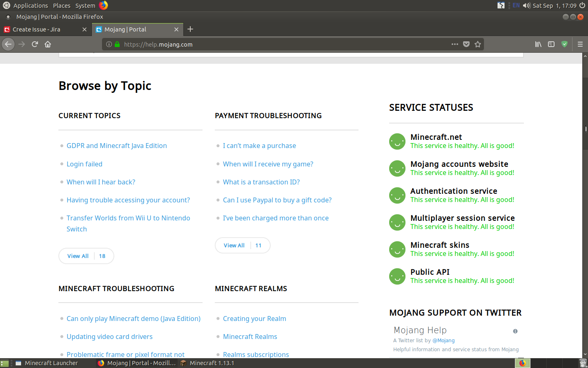Open I can't make a purchase

coord(259,146)
